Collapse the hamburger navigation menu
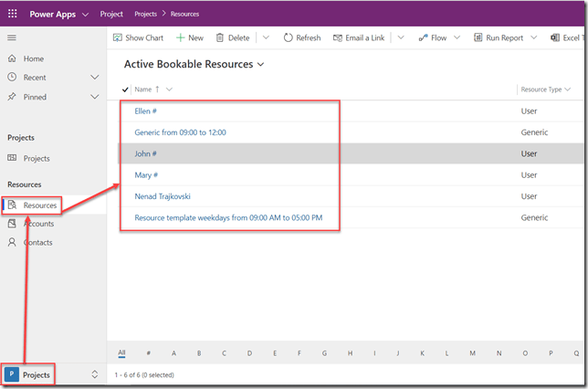The image size is (588, 389). point(12,37)
